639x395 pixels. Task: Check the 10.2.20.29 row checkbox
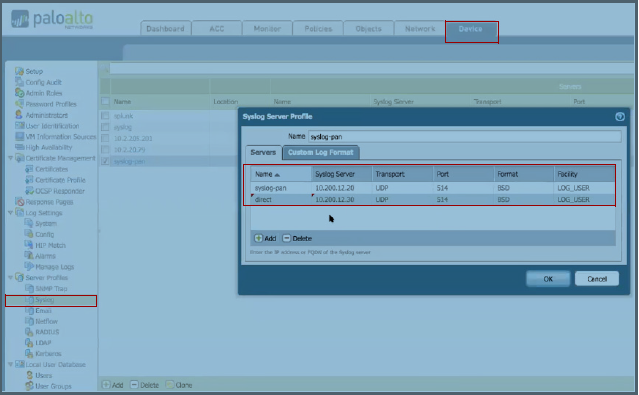coord(105,150)
